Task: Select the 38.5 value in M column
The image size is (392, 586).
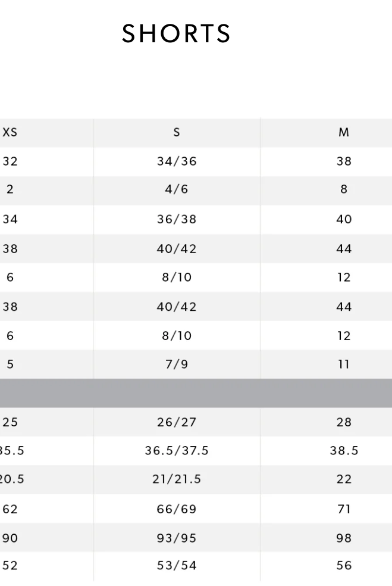Action: pos(344,451)
